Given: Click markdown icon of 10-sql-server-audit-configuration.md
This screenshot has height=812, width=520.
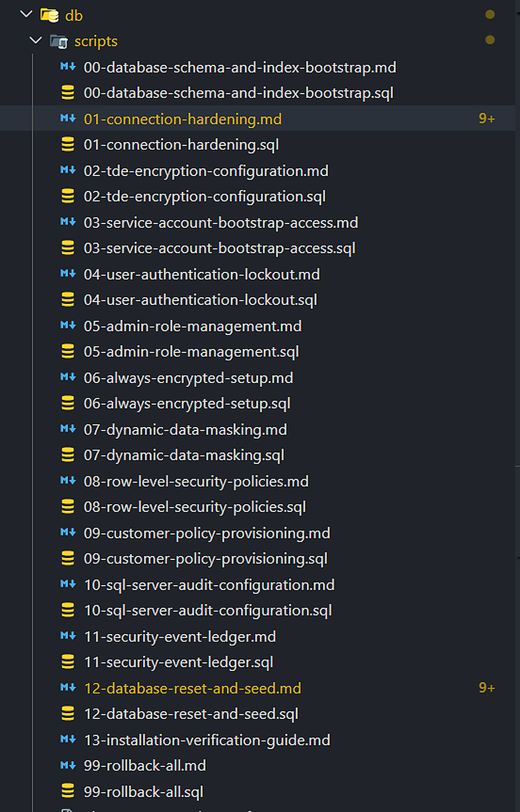Looking at the screenshot, I should [68, 584].
